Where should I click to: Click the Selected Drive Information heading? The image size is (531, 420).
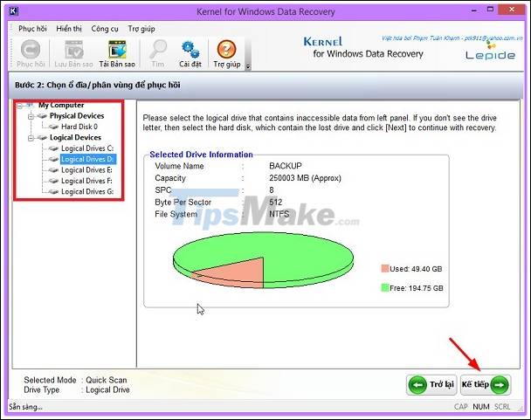coord(201,155)
